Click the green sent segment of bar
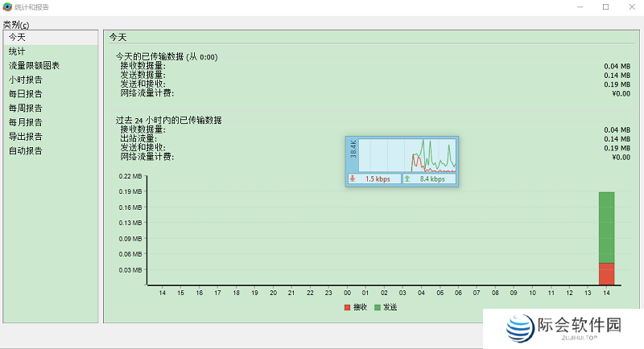Screen dimensions: 644x349 [607, 228]
